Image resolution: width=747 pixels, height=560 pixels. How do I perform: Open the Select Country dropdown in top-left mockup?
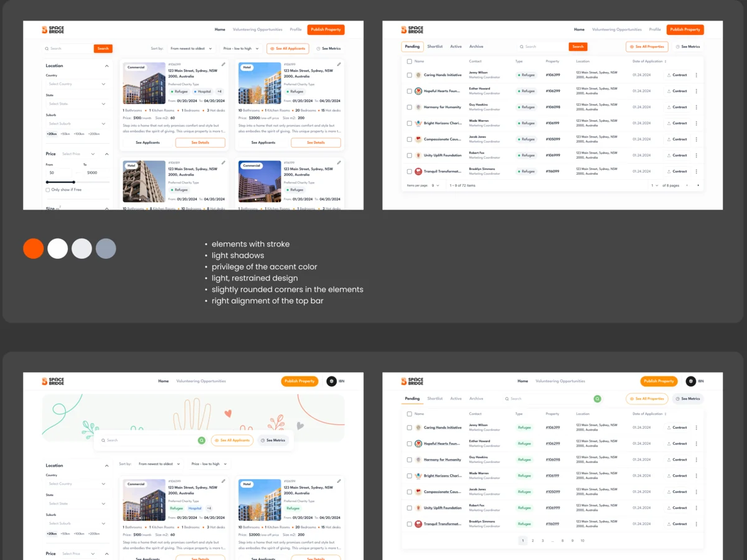click(77, 84)
